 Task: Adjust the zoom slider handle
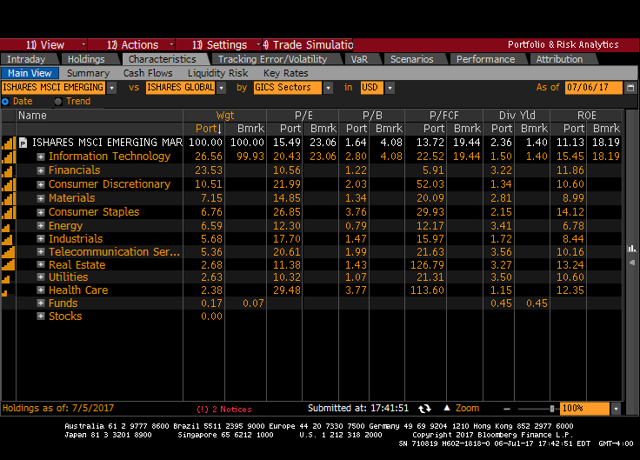pos(552,409)
